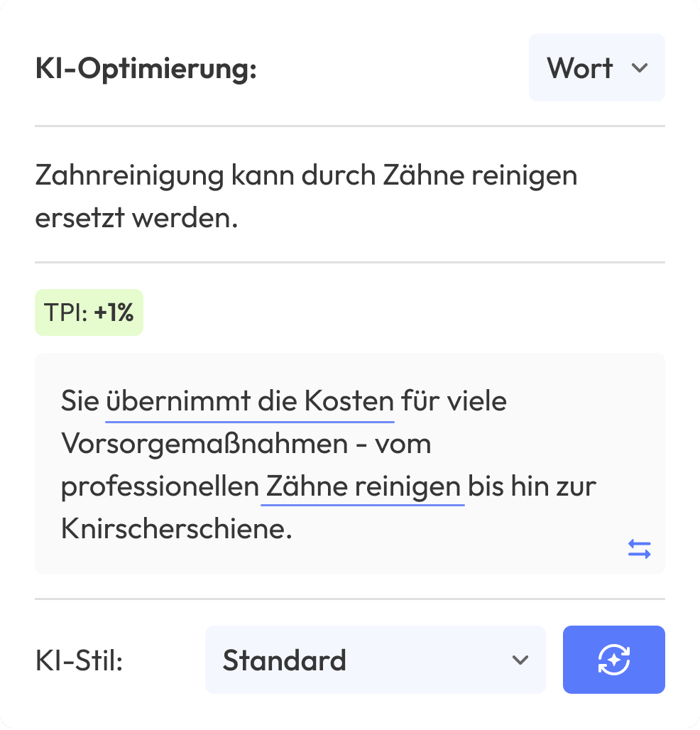Click the word "professionellen" in suggested sentence

pos(159,487)
